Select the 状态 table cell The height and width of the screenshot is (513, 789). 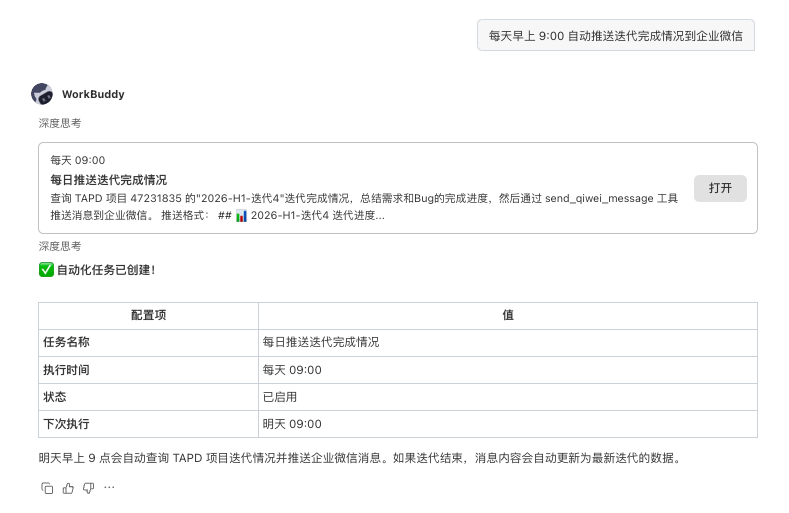pyautogui.click(x=148, y=397)
